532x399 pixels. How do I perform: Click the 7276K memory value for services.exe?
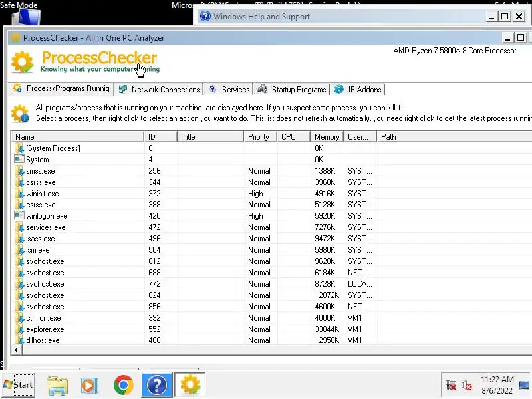tap(325, 227)
